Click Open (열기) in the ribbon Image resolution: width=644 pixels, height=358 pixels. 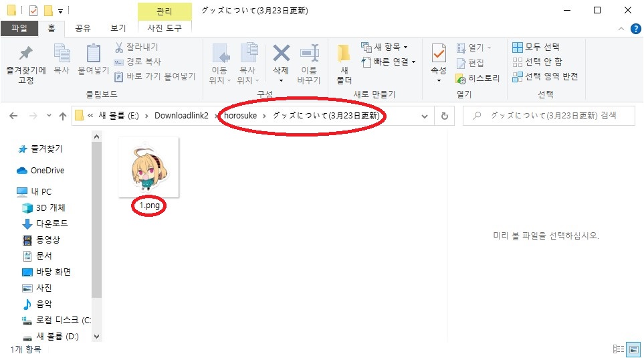[473, 48]
